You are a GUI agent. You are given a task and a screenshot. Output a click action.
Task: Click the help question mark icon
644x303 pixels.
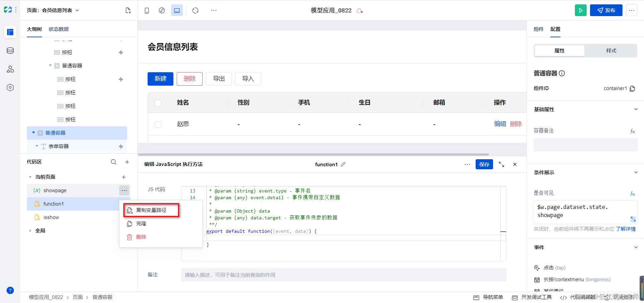pos(10,291)
